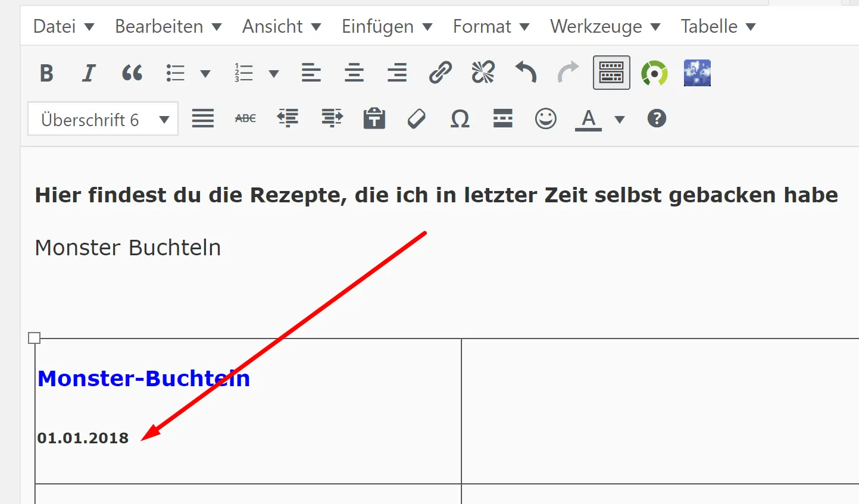Open keyboard shortcuts help button

point(657,118)
